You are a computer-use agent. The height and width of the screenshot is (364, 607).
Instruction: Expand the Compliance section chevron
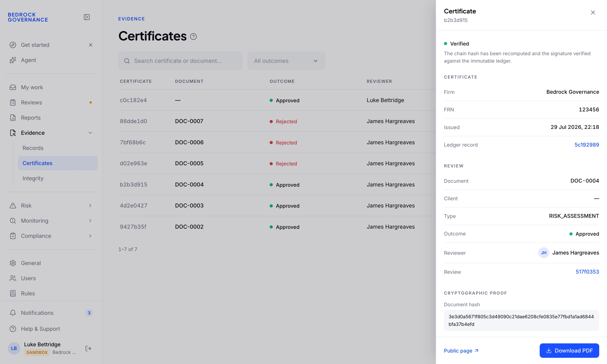(x=90, y=236)
